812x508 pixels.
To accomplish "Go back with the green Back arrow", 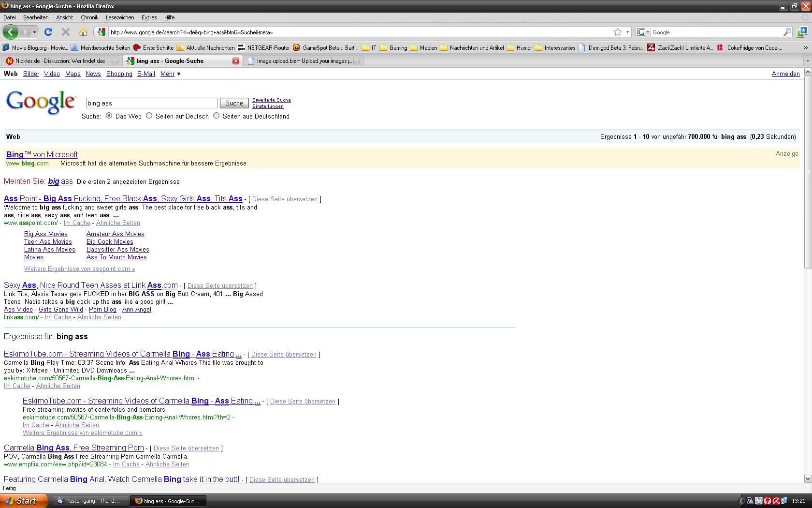I will click(11, 32).
